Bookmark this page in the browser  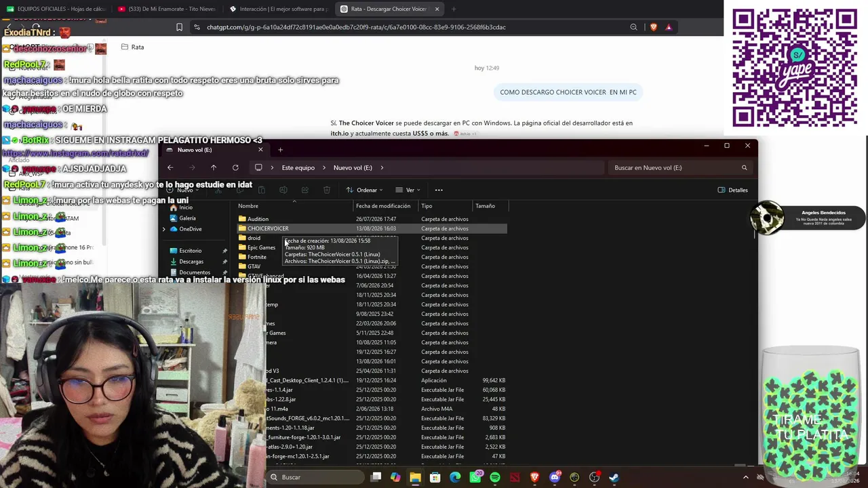coord(179,27)
